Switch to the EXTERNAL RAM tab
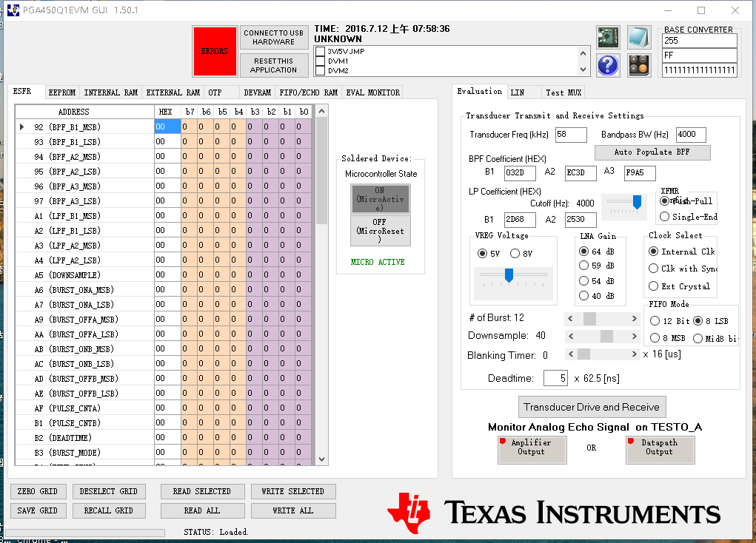The width and height of the screenshot is (756, 543). (173, 92)
